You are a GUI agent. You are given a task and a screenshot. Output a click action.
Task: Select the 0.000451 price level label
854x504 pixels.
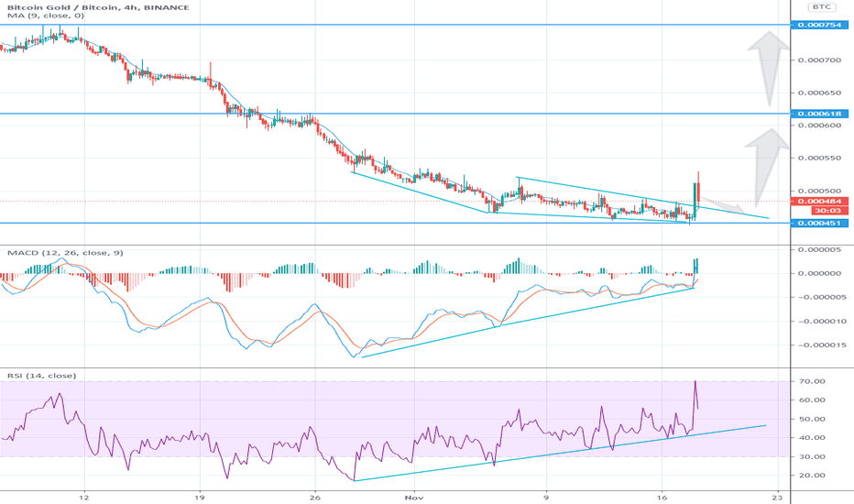tap(820, 223)
